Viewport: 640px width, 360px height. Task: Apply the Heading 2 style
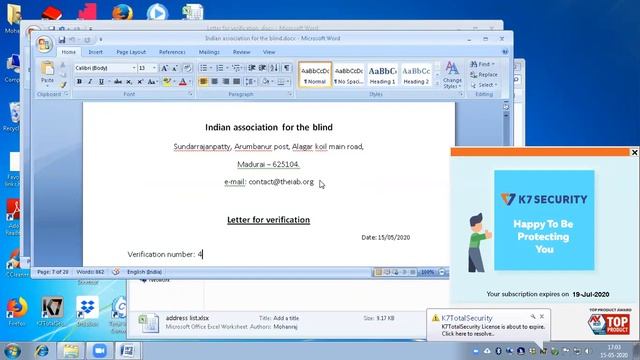(416, 75)
